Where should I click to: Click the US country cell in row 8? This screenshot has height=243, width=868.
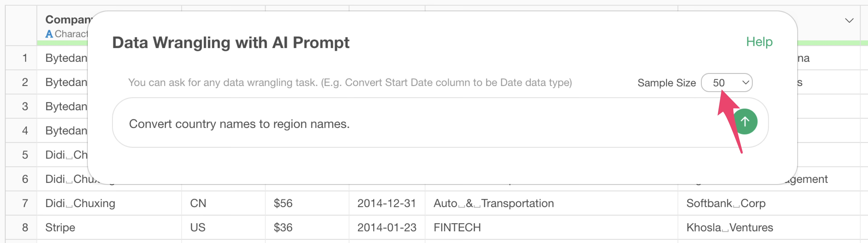[x=198, y=228]
